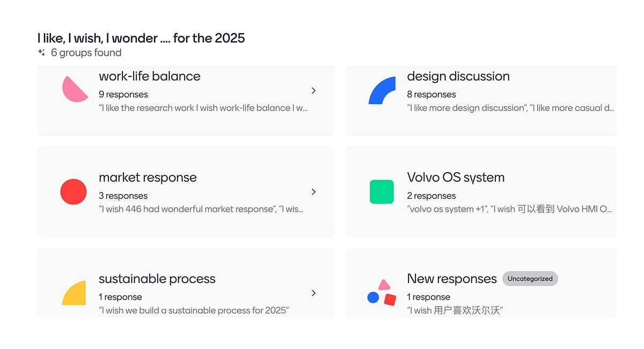644x349 pixels.
Task: Open the design discussion group title
Action: point(458,76)
